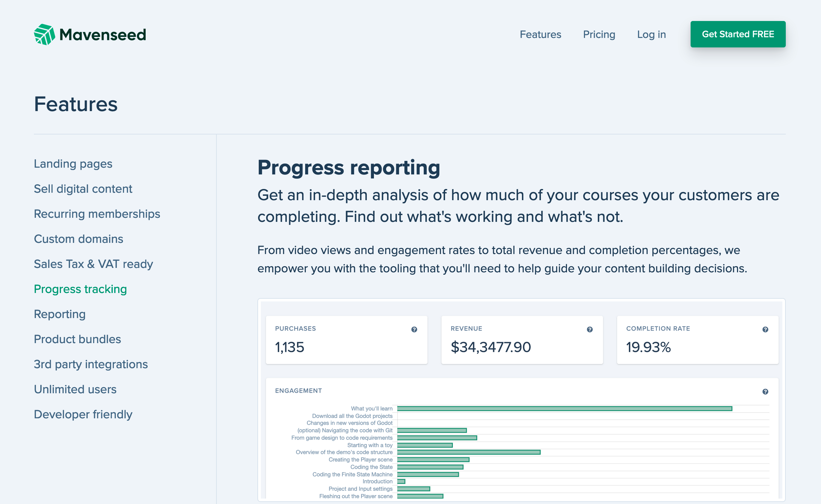821x504 pixels.
Task: Click the highlighted Progress tracking item
Action: coord(80,289)
